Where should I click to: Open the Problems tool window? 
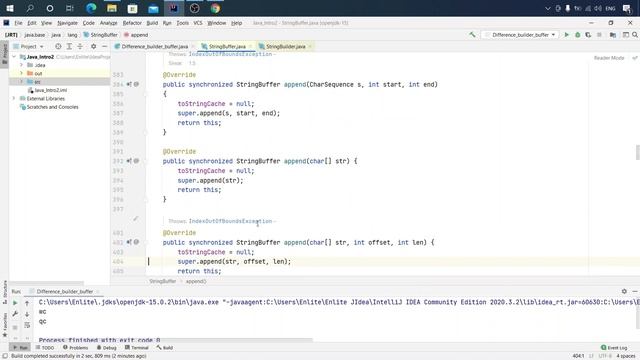coord(76,348)
